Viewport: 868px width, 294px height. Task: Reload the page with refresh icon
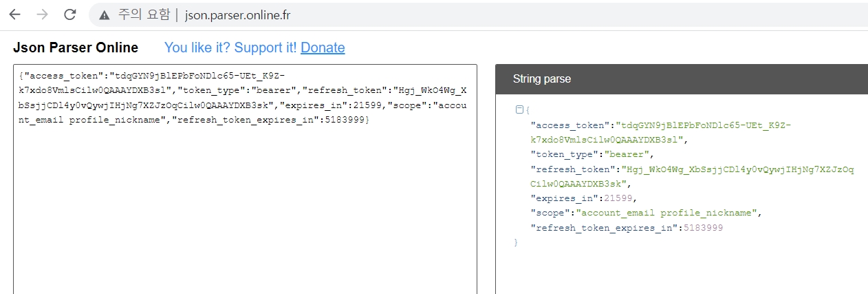[x=69, y=14]
